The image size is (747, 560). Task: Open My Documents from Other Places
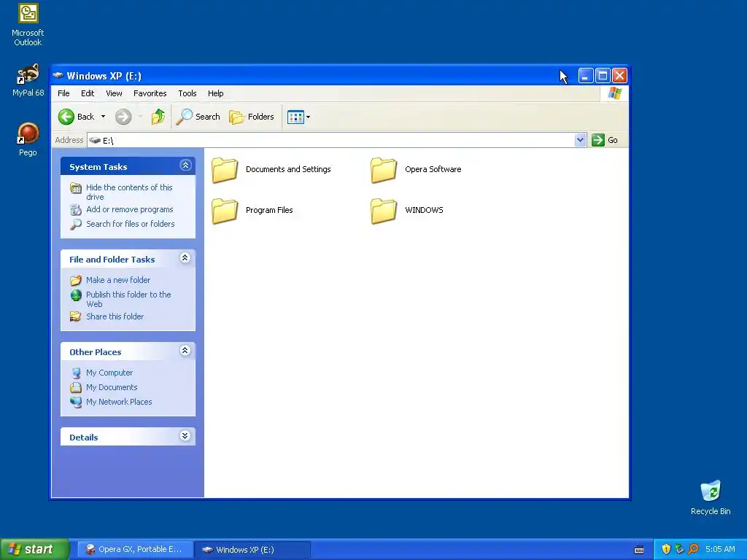tap(112, 388)
